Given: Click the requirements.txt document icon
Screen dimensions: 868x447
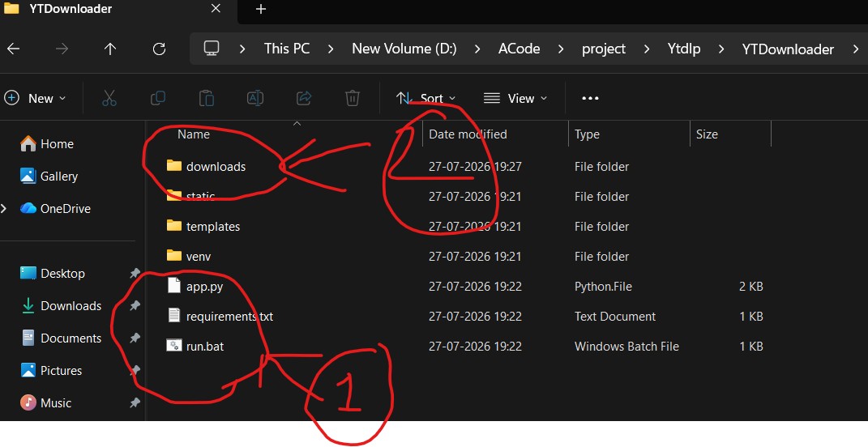Looking at the screenshot, I should (173, 315).
